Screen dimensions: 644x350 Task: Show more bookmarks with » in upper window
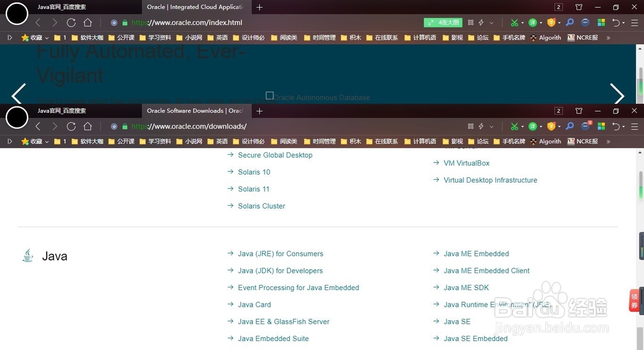coord(609,38)
